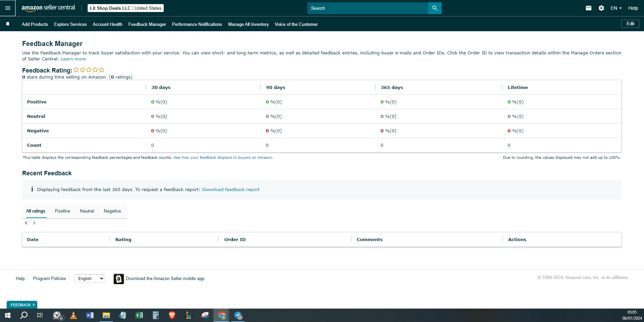Open VLC media player from taskbar
The height and width of the screenshot is (322, 644).
pos(73,315)
